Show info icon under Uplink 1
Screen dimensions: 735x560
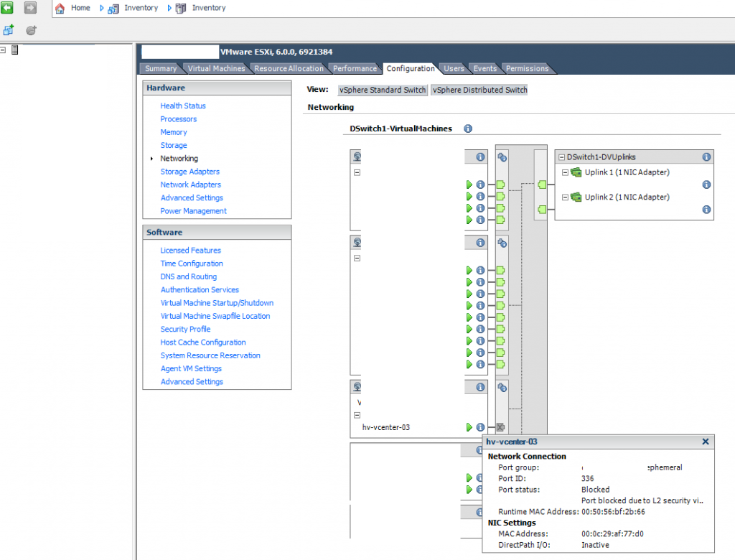[x=706, y=185]
